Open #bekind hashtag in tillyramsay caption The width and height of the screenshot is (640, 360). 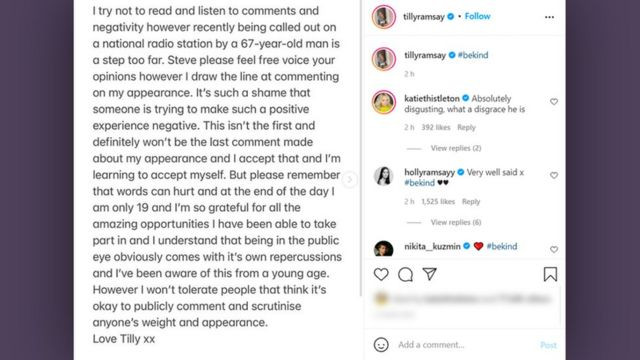click(473, 55)
